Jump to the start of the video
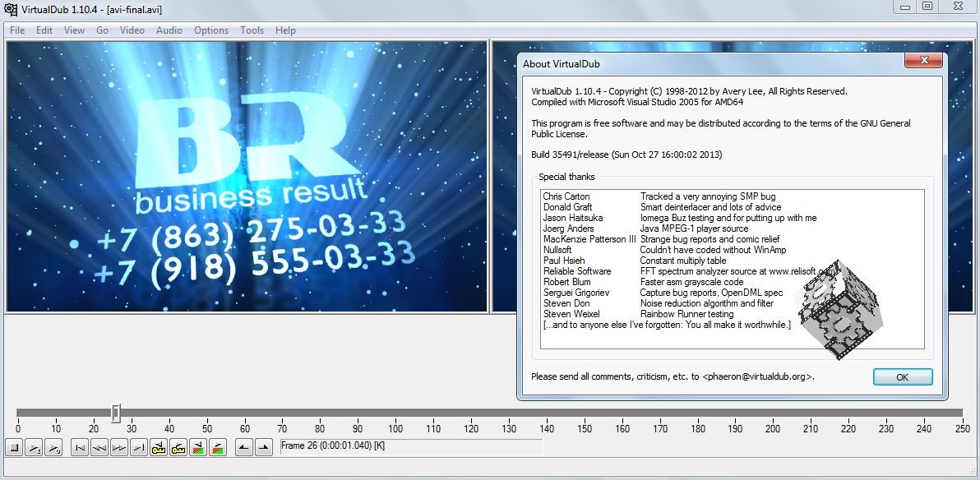 point(80,447)
